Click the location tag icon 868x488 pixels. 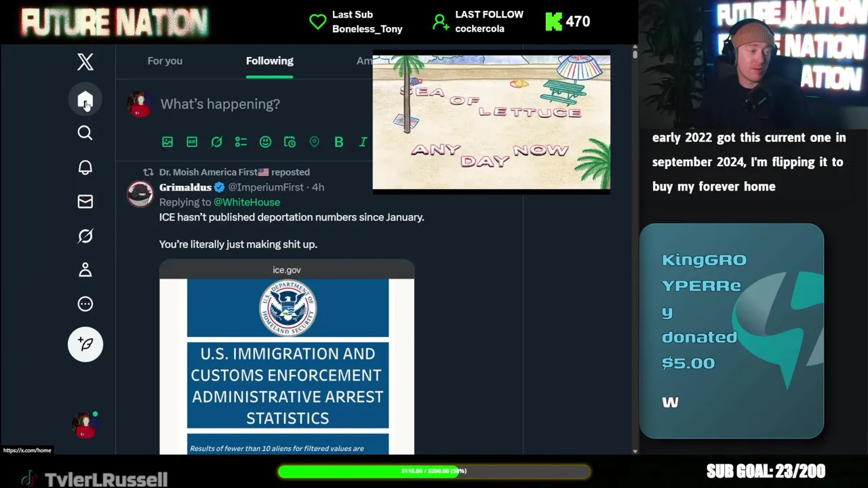point(314,142)
